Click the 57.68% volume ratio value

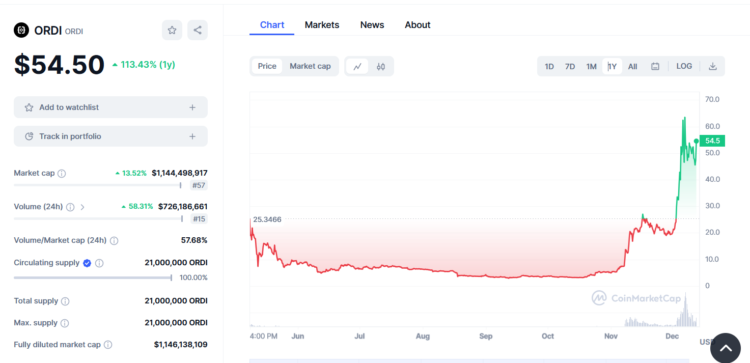(194, 240)
